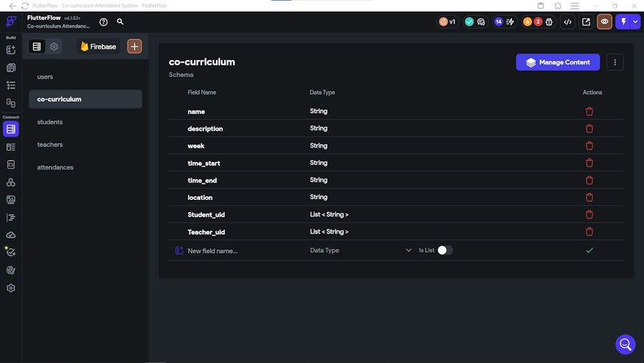Click the reload page icon
Screen dimensions: 644x363
coord(24,6)
